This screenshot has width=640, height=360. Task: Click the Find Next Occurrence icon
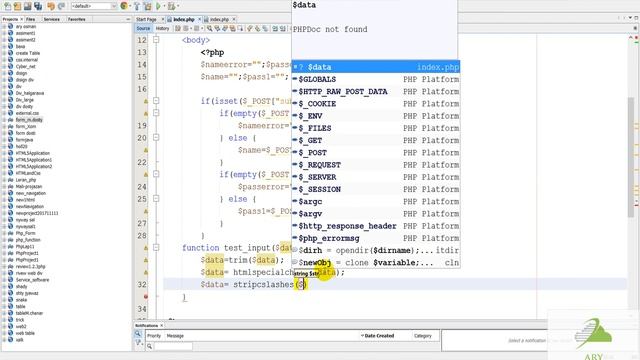point(225,28)
